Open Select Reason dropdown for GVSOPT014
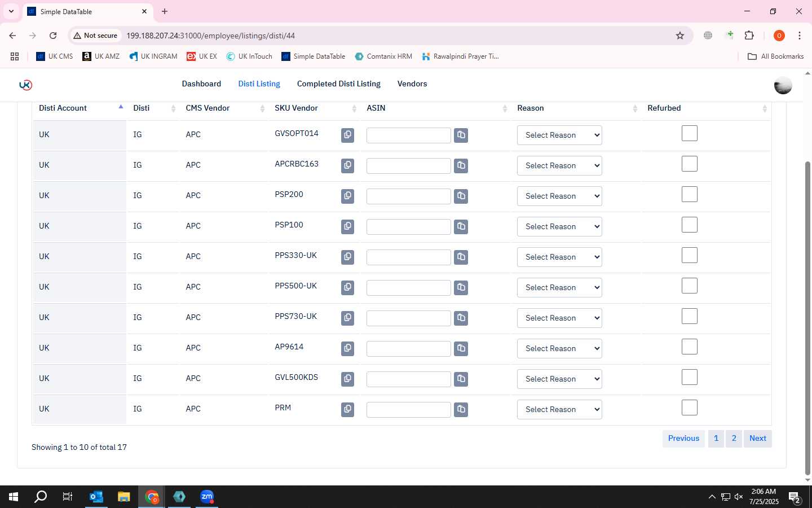 [559, 135]
